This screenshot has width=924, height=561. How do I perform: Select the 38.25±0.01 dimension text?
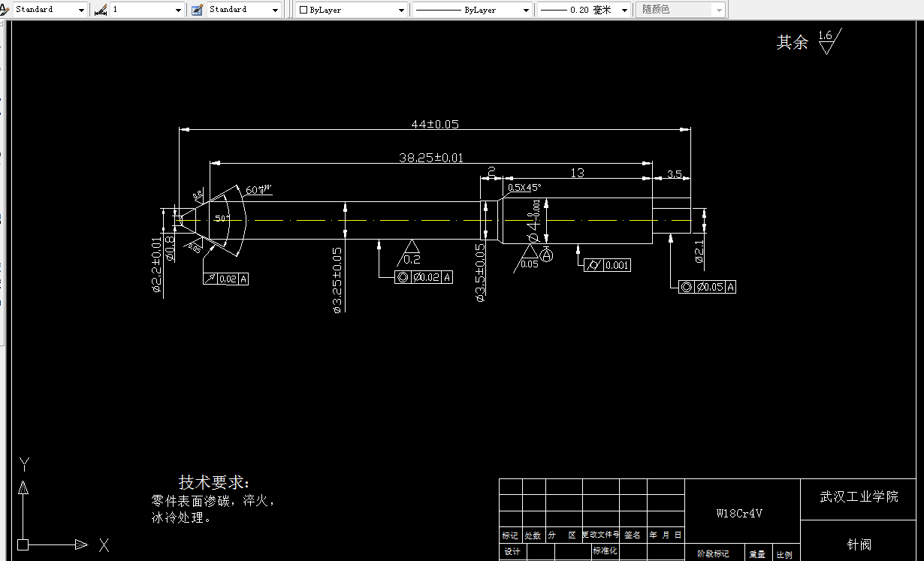431,157
